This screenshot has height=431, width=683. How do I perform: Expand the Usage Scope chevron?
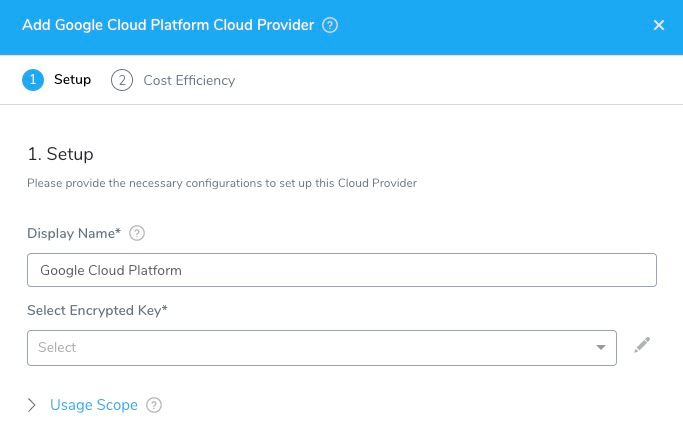click(x=31, y=405)
